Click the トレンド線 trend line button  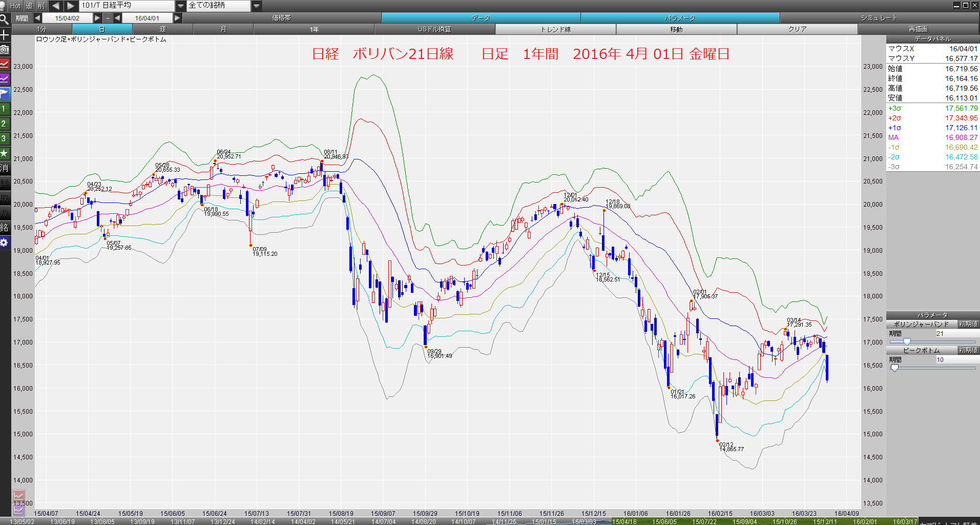click(555, 29)
